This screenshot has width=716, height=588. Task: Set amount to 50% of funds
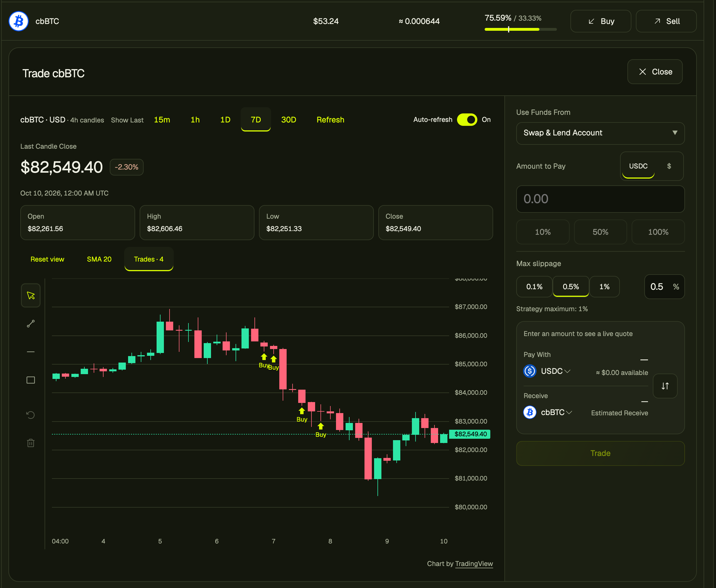coord(601,232)
